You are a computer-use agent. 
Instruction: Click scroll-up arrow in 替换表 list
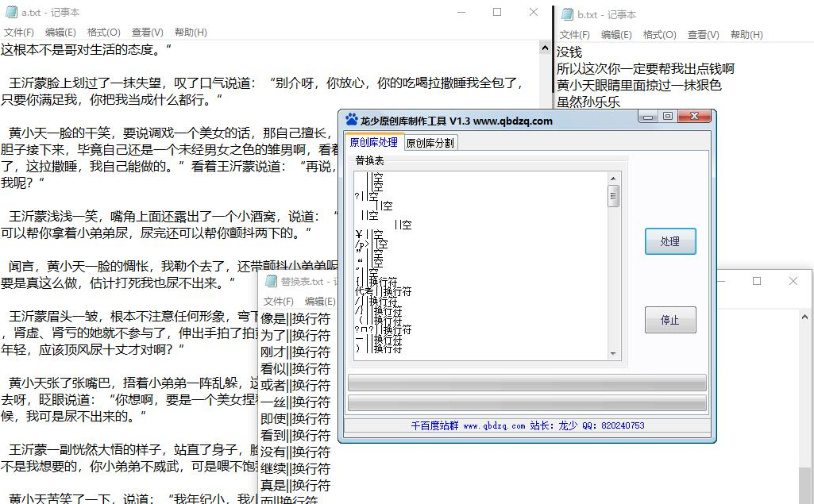pyautogui.click(x=613, y=177)
